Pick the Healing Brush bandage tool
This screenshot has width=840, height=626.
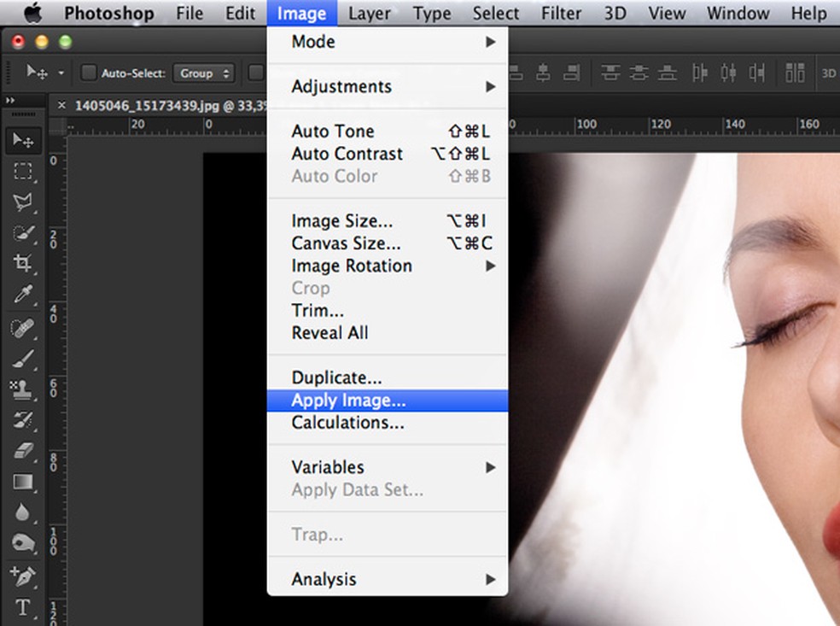[22, 327]
